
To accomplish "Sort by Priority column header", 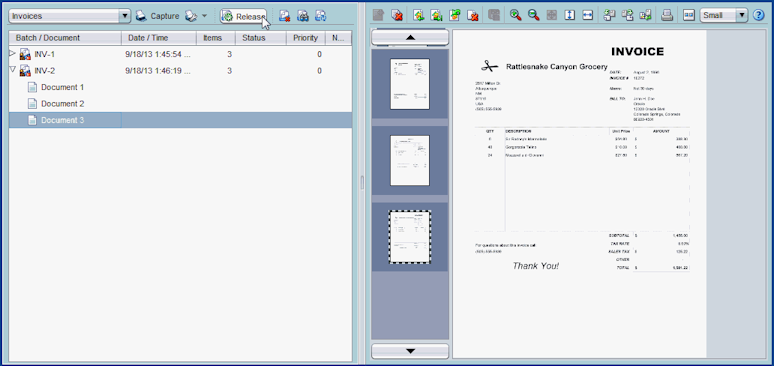I will pos(305,38).
